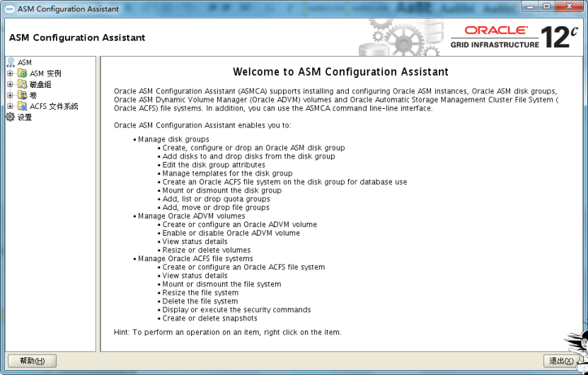Click the ASM root node disk icon

click(10, 62)
